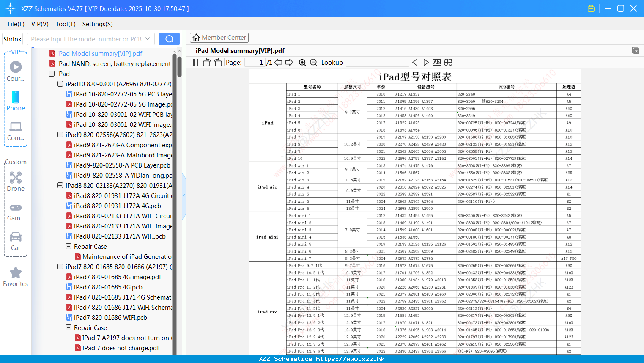Click the Page number input field
Screen dimensions: 644x363
tap(255, 62)
